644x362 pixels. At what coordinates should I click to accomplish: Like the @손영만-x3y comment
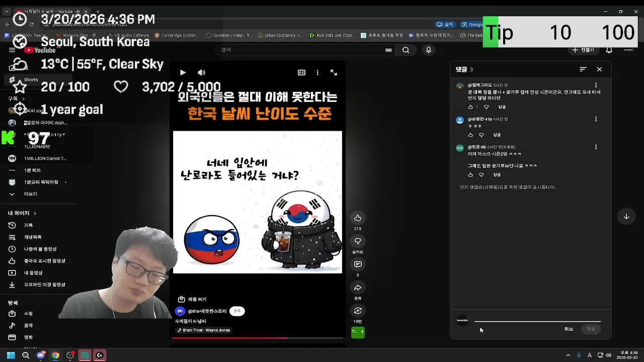click(470, 135)
